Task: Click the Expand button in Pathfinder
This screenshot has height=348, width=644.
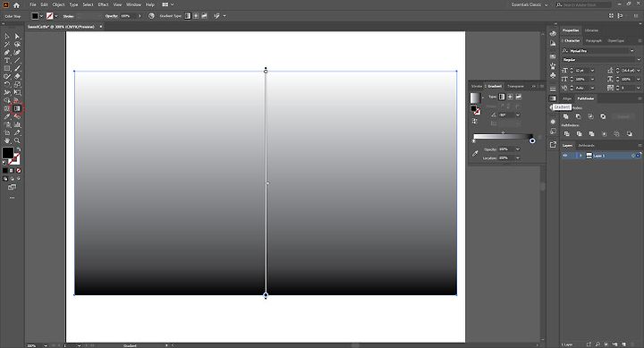Action: (x=623, y=116)
